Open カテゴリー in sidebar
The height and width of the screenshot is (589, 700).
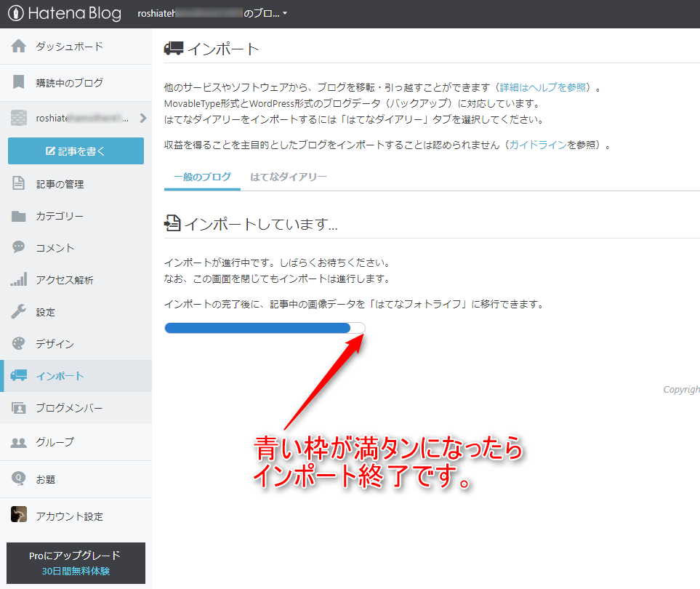point(60,216)
